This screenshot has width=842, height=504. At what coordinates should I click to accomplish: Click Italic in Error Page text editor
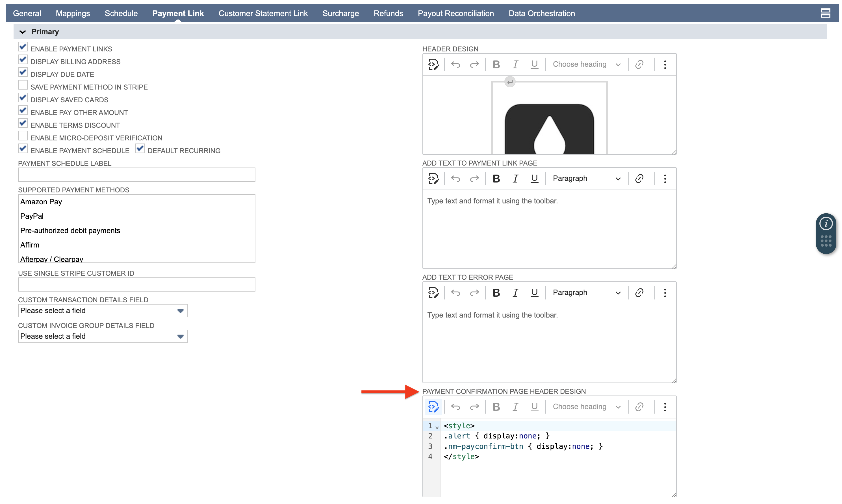tap(515, 293)
